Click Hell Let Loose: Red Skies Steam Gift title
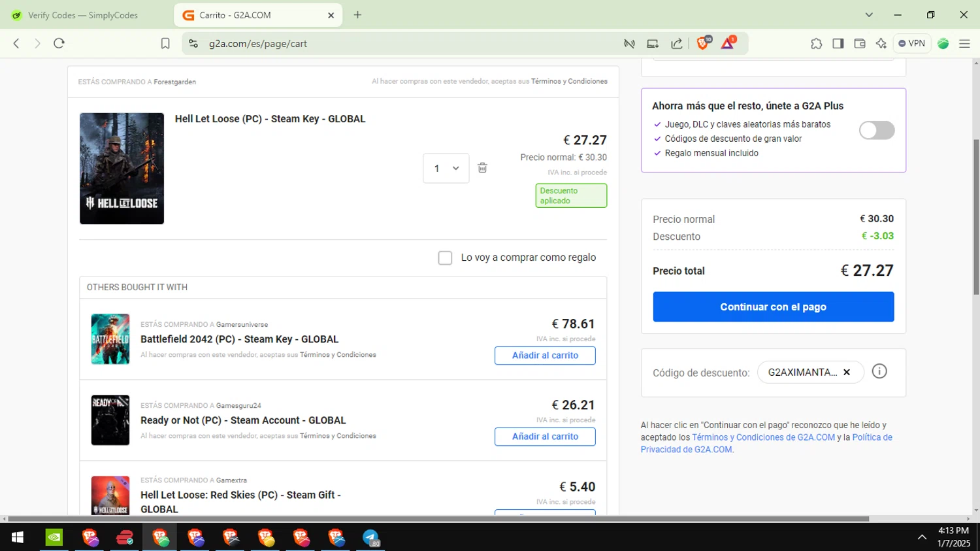Viewport: 980px width, 551px height. pos(240,502)
